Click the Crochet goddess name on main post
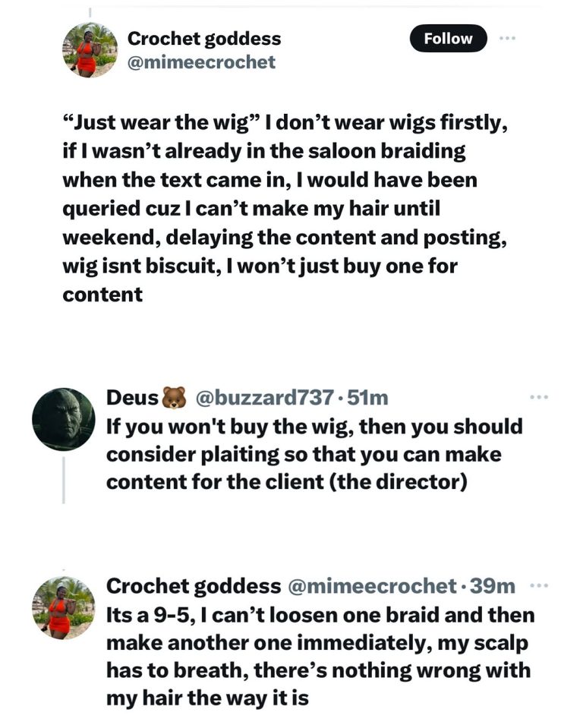583x728 pixels. 204,38
